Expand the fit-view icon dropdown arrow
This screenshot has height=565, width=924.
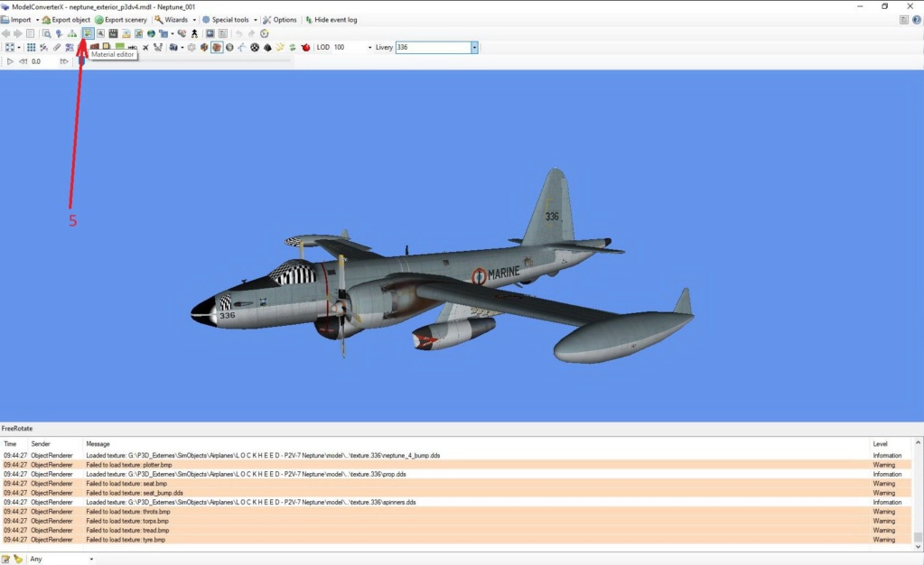pos(19,47)
